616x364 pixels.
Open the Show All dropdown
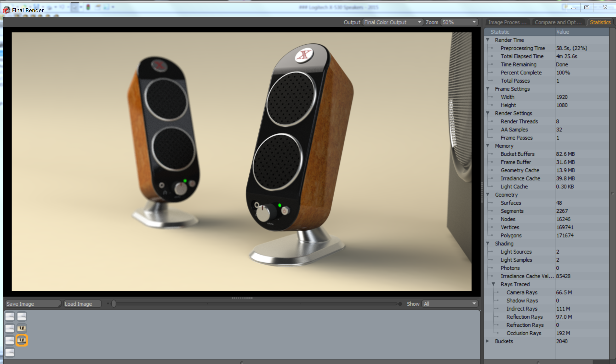pyautogui.click(x=450, y=304)
